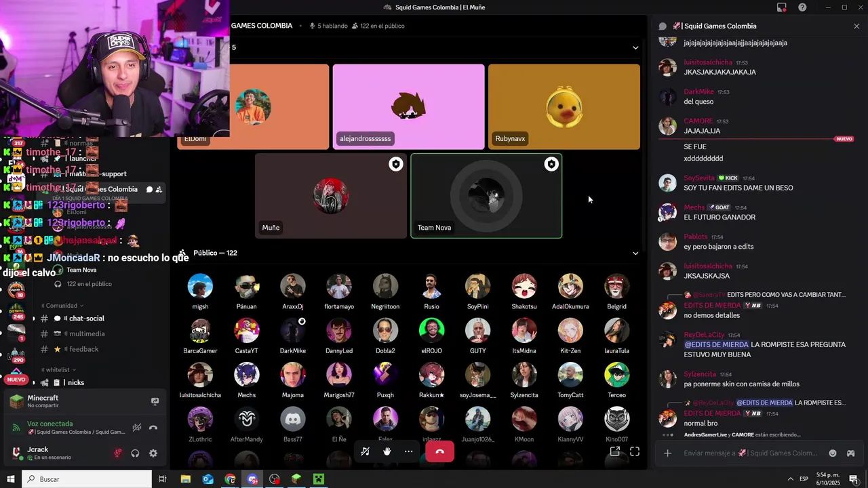This screenshot has width=868, height=488.
Task: Toggle headphones deafen button
Action: pyautogui.click(x=135, y=453)
